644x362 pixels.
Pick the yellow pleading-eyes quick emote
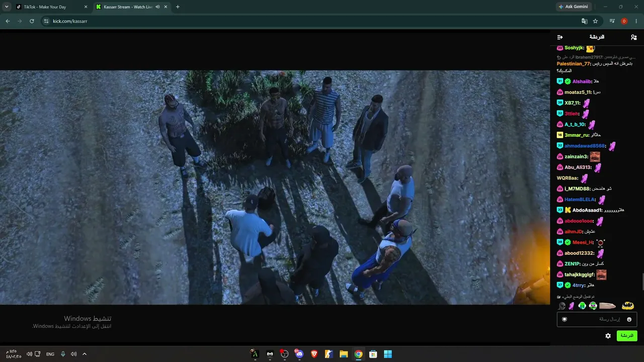pyautogui.click(x=627, y=305)
